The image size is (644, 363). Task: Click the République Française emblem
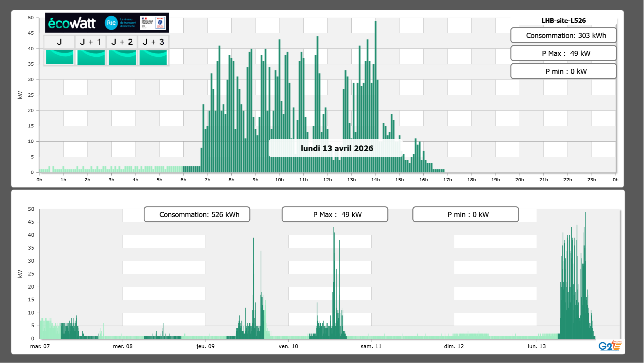[147, 23]
